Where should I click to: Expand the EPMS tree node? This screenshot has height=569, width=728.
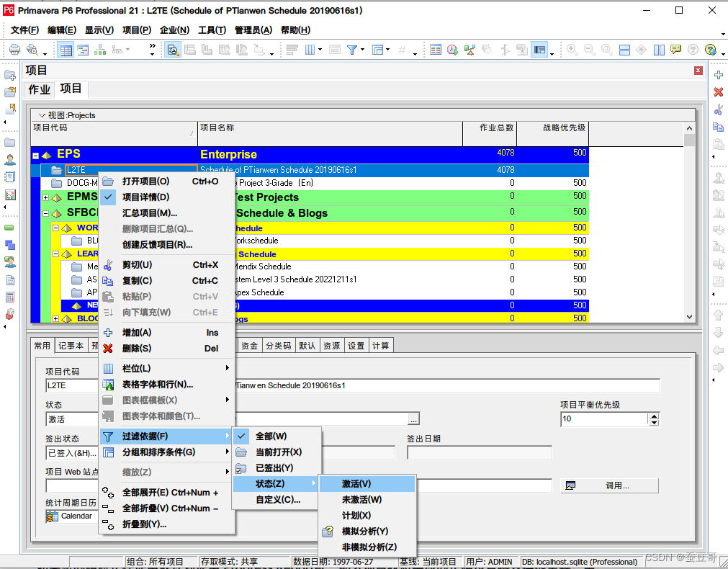(46, 197)
